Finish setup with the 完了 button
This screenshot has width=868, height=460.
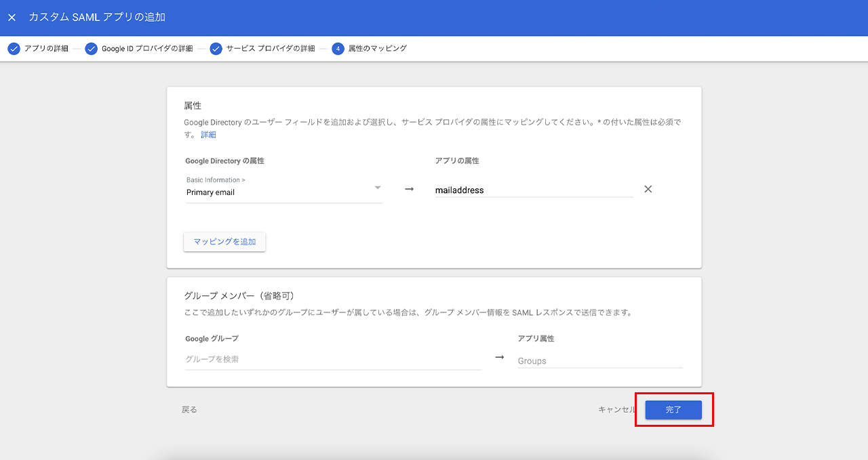[x=673, y=410]
